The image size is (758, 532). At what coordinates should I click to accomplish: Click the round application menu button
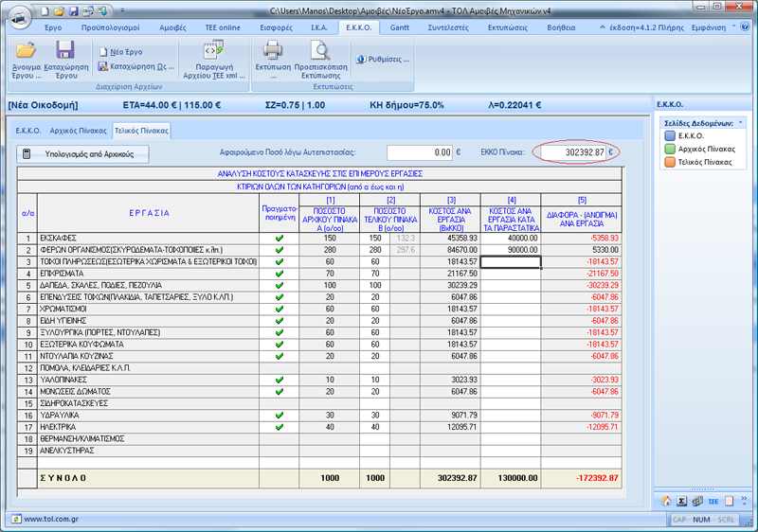[19, 18]
